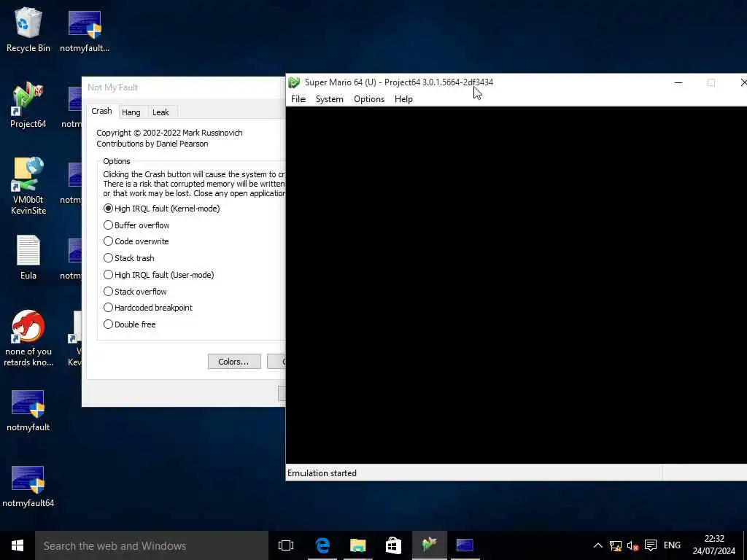This screenshot has height=560, width=747.
Task: Click the Not My Fault title bar
Action: pyautogui.click(x=183, y=87)
